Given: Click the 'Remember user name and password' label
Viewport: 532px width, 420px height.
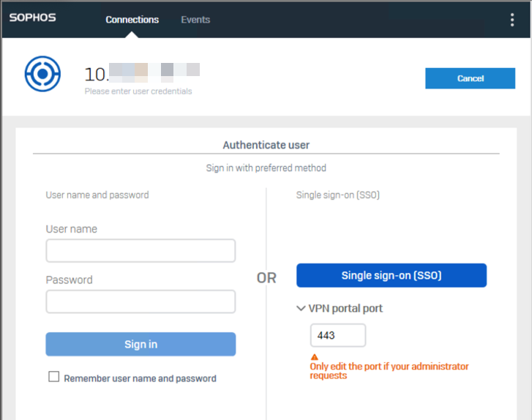Looking at the screenshot, I should (x=140, y=378).
